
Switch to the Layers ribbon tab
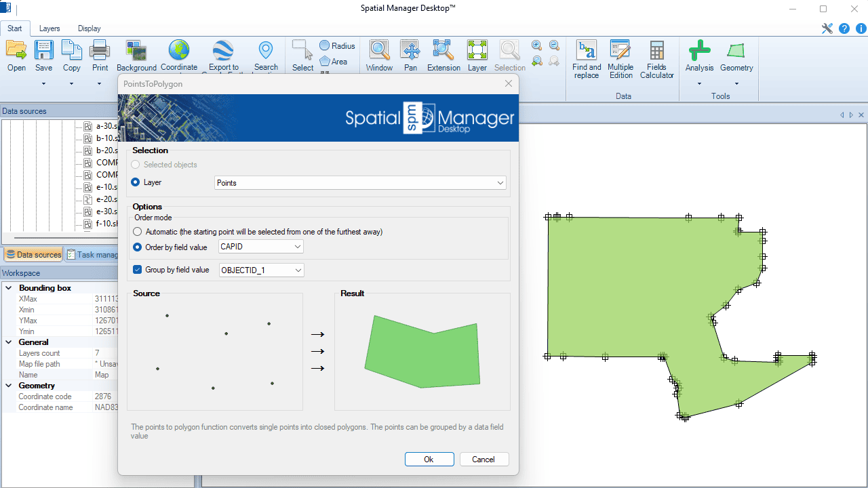50,28
